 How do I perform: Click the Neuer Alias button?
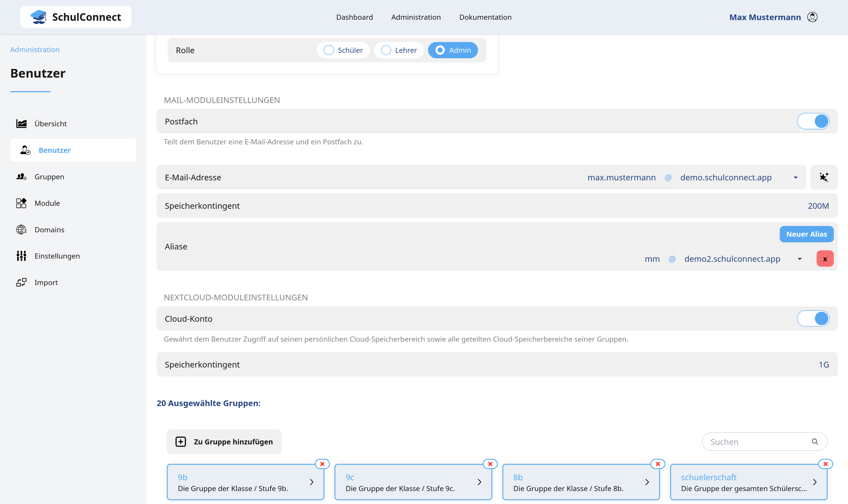pyautogui.click(x=806, y=234)
